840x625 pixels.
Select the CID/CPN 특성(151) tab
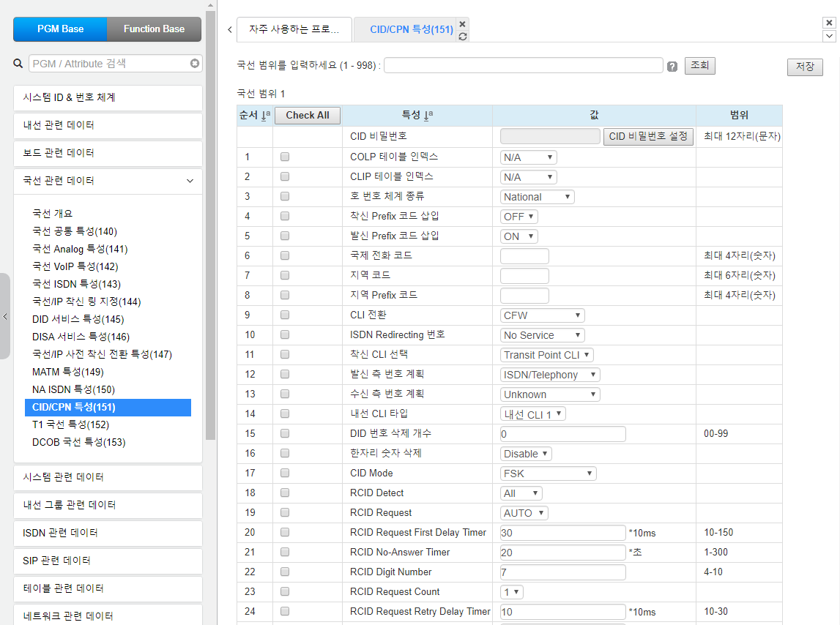(412, 29)
